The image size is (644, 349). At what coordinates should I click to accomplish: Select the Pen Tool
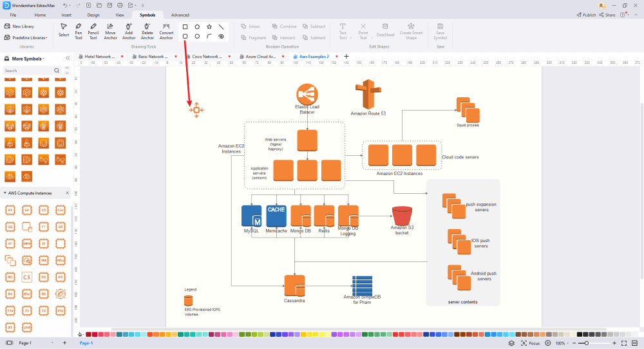(79, 31)
